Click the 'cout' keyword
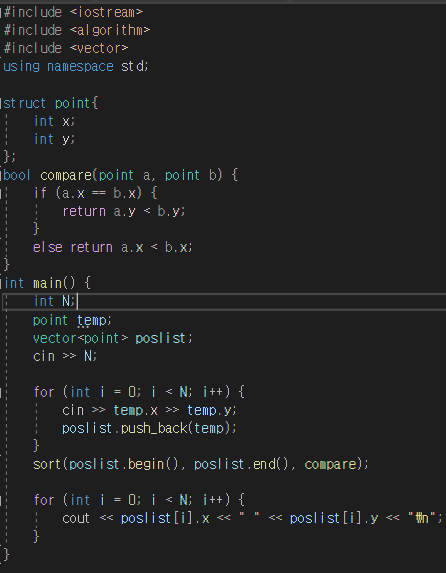This screenshot has height=573, width=446. [x=76, y=518]
